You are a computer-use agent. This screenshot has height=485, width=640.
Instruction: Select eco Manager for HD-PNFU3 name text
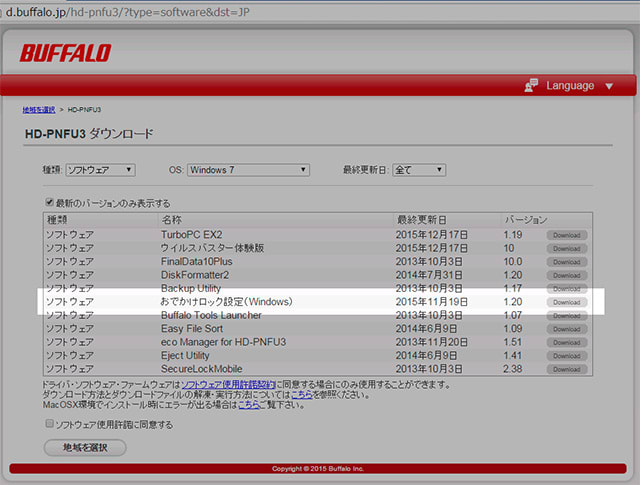223,342
